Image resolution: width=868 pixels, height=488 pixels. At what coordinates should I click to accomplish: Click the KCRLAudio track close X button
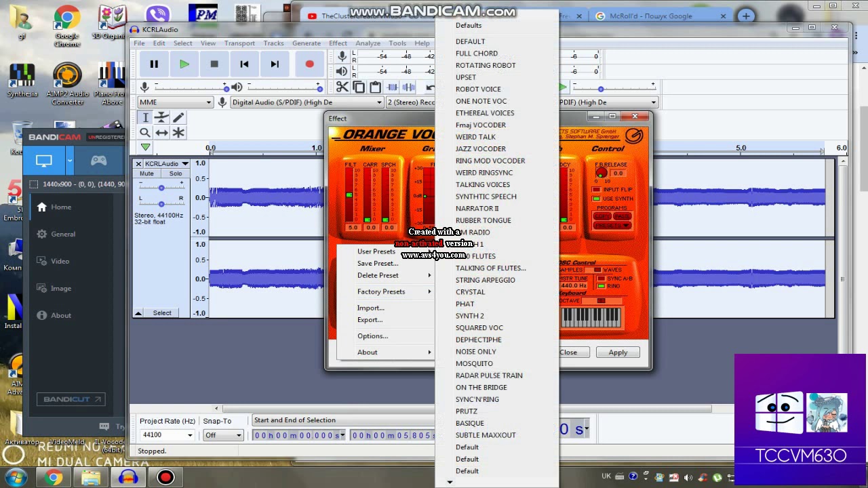138,163
